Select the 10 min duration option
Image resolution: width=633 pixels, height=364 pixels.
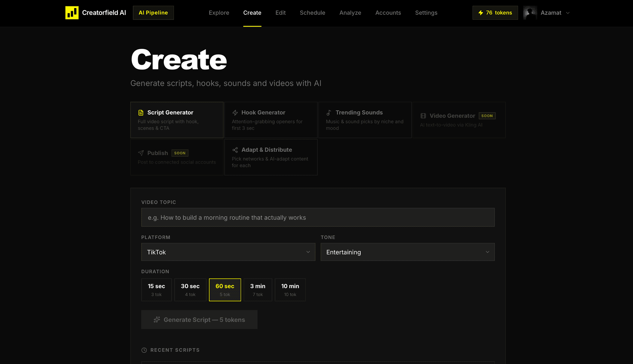click(290, 290)
